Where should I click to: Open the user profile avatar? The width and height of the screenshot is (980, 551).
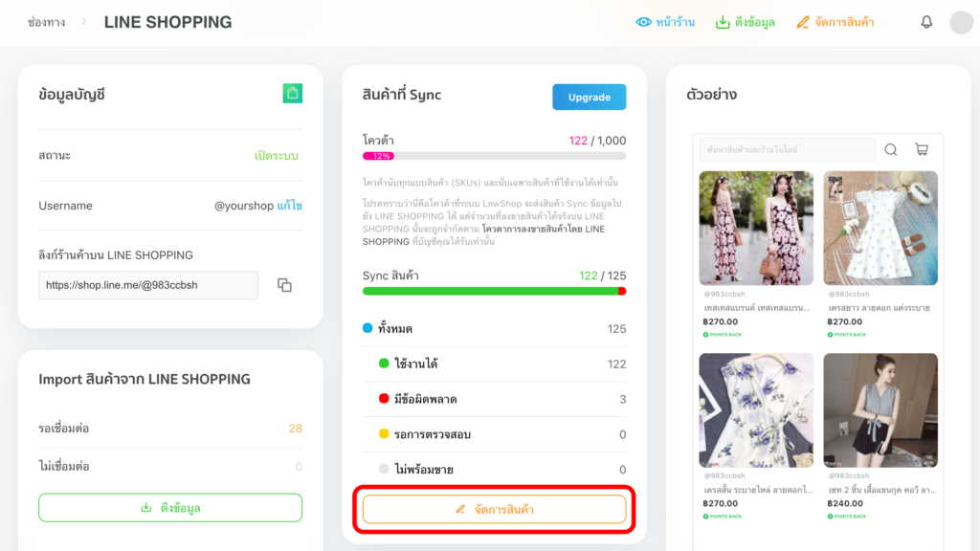961,22
